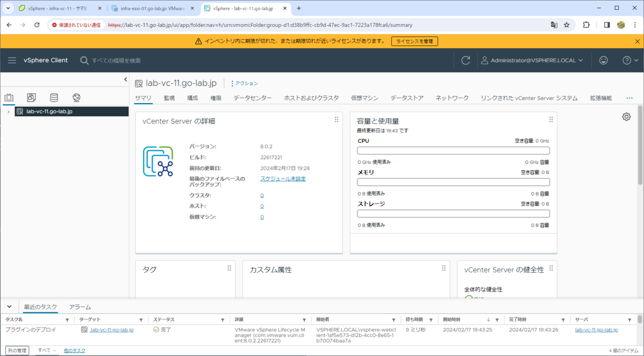Click the メモリ usage bar
Screen dimensions: 644x356
click(x=453, y=183)
